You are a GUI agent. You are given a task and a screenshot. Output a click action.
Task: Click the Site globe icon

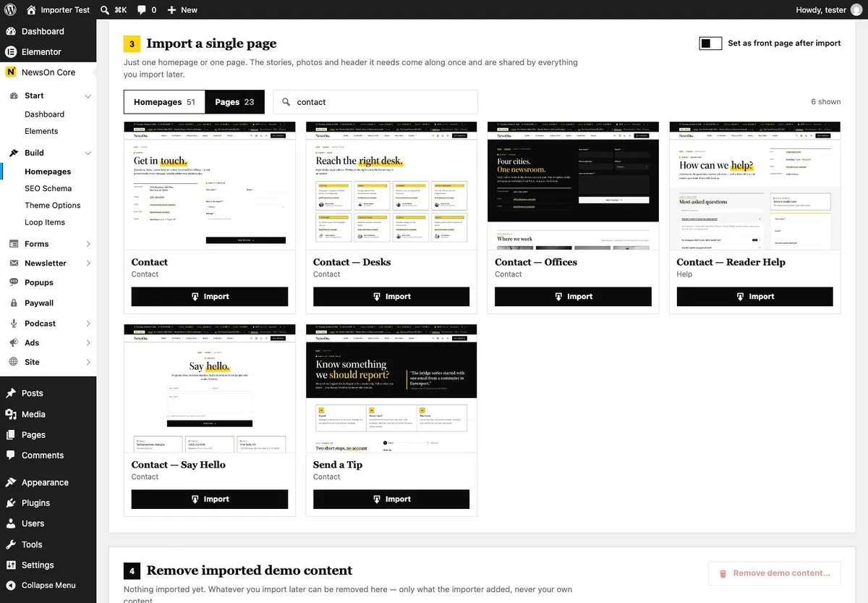[14, 362]
